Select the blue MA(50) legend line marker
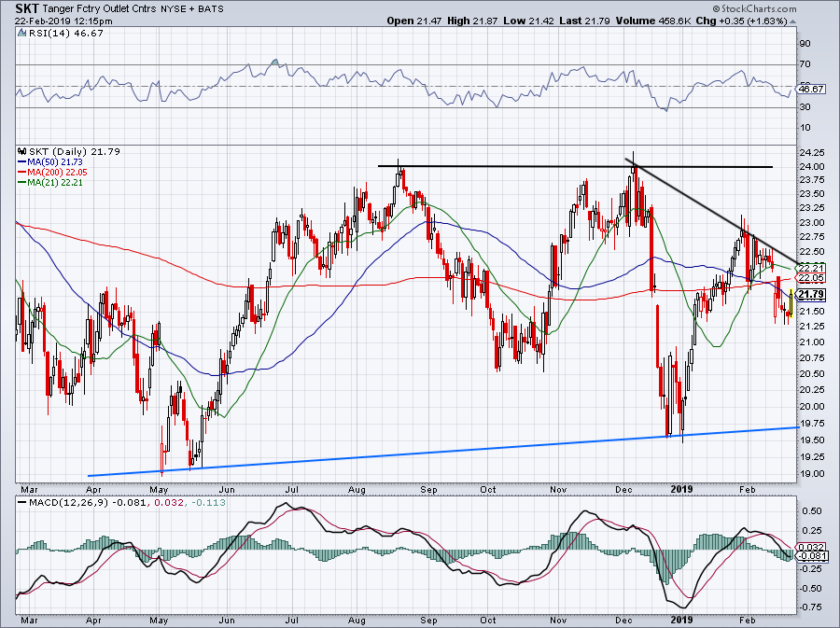The width and height of the screenshot is (840, 628). [x=22, y=162]
